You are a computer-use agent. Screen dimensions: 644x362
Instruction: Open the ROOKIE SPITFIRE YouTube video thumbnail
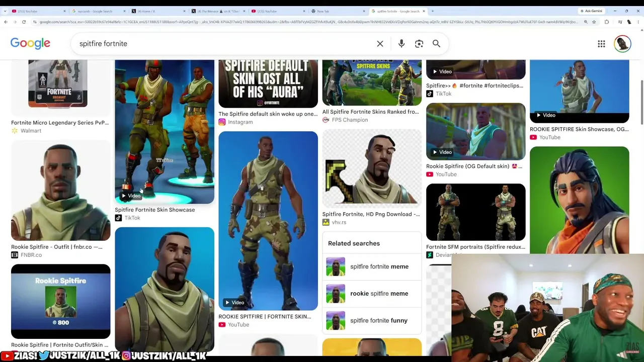click(268, 221)
